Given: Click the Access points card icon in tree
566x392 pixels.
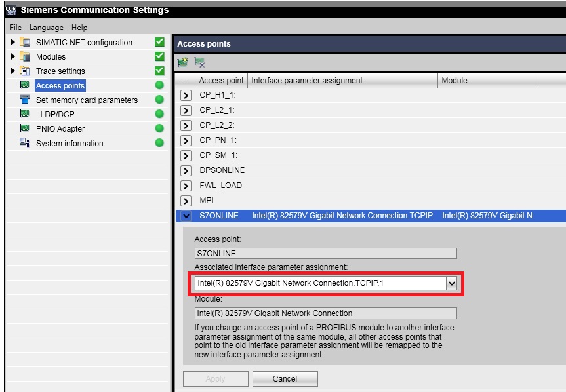Looking at the screenshot, I should pyautogui.click(x=24, y=85).
